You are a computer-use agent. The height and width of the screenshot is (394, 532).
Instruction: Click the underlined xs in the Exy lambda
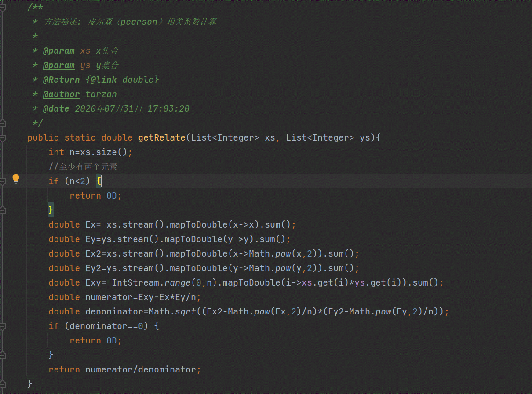click(x=307, y=283)
